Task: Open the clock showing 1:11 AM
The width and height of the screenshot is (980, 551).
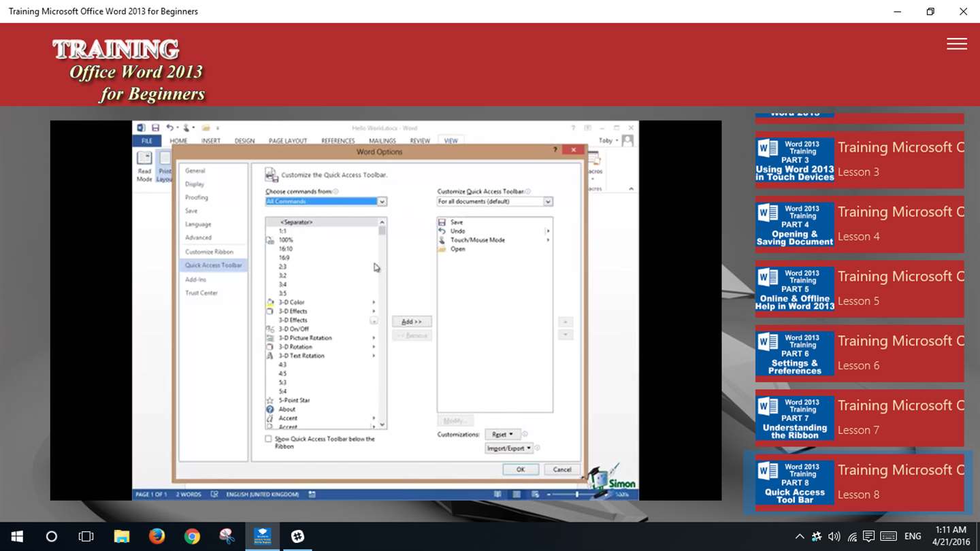Action: 951,536
